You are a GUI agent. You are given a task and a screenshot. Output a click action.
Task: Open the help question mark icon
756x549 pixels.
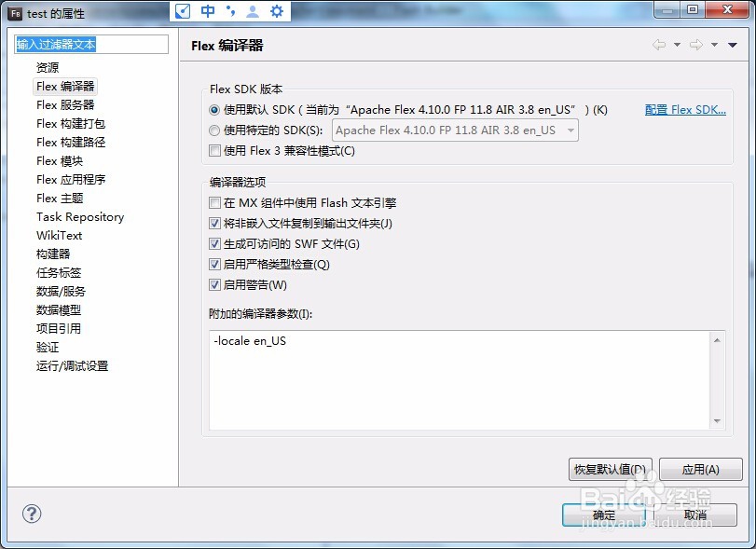[x=32, y=514]
